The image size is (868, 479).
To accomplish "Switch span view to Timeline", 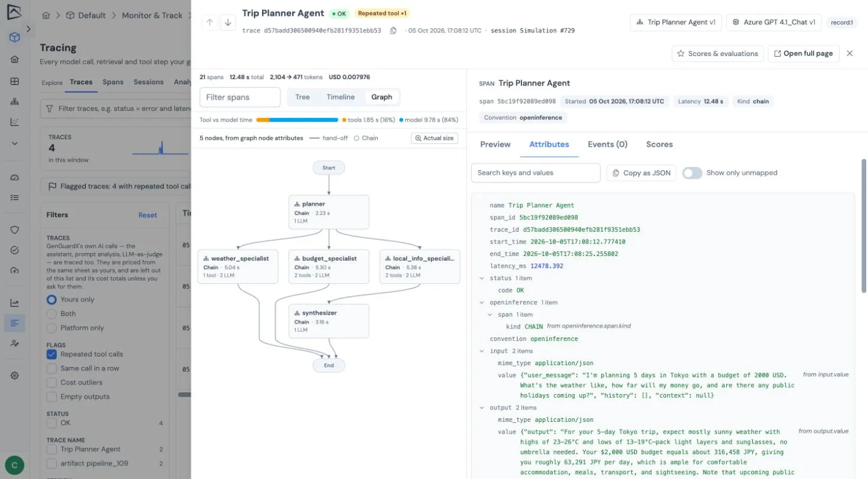I will (341, 97).
